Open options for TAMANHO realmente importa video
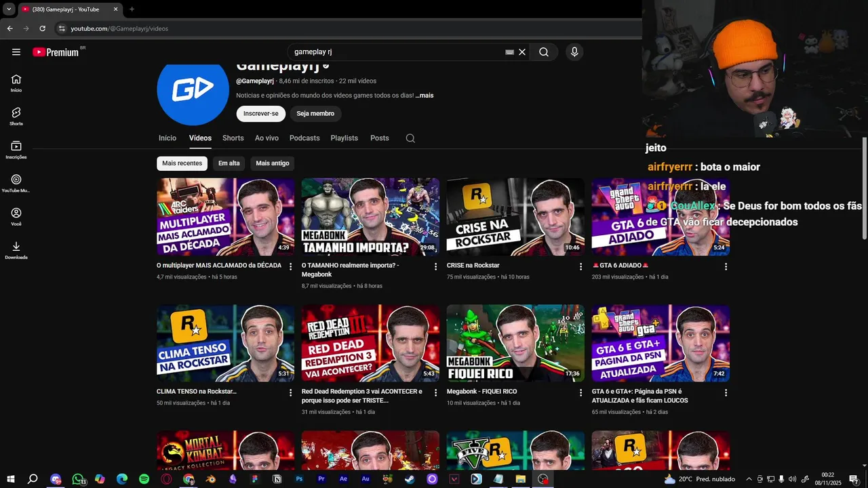Viewport: 868px width, 488px height. pyautogui.click(x=435, y=267)
